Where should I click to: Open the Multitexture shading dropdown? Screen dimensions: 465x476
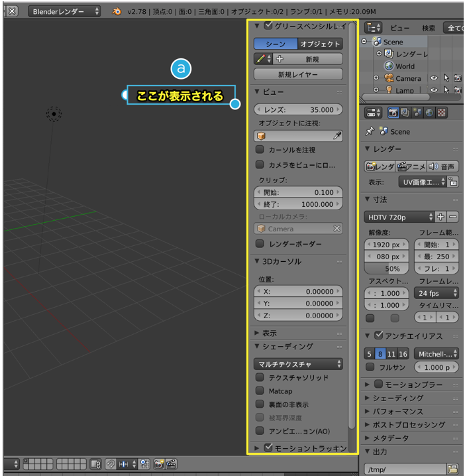click(298, 364)
